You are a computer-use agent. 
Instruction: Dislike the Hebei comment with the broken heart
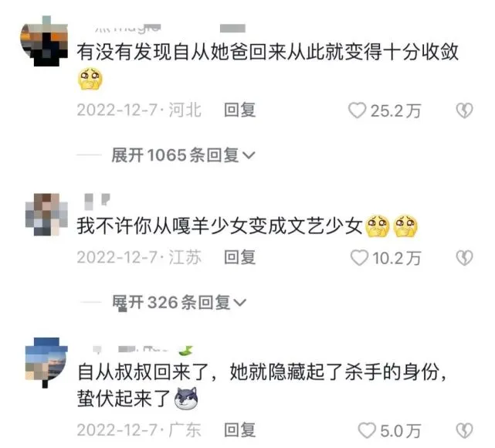[464, 110]
